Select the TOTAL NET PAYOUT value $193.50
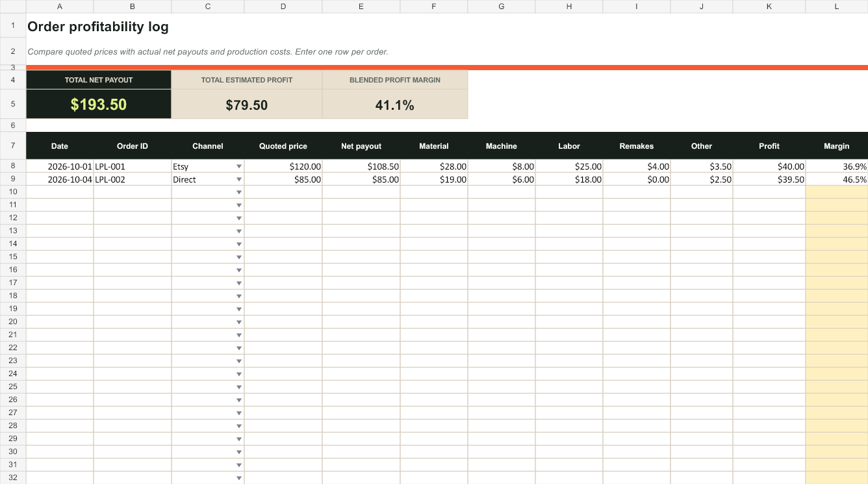Screen dimensions: 868x484 click(99, 105)
